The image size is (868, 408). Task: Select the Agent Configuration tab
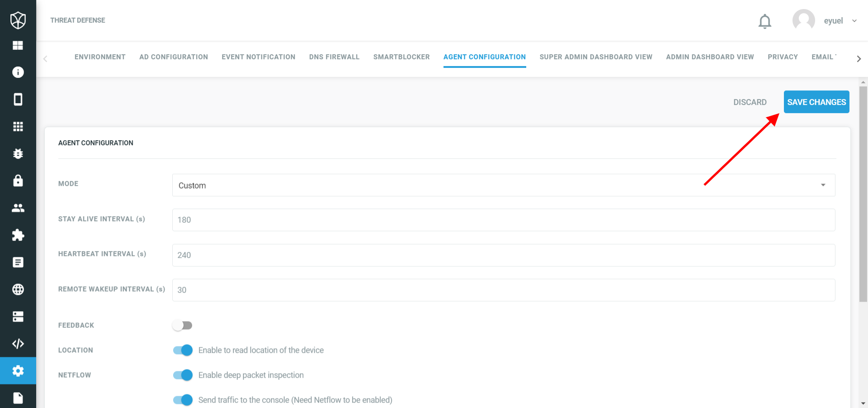[x=485, y=57]
